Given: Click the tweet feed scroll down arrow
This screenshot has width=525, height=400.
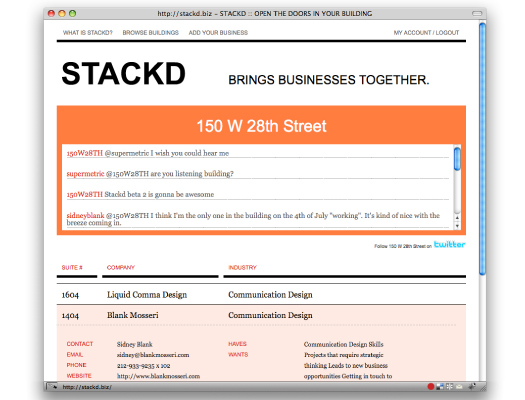Looking at the screenshot, I should coord(457,226).
